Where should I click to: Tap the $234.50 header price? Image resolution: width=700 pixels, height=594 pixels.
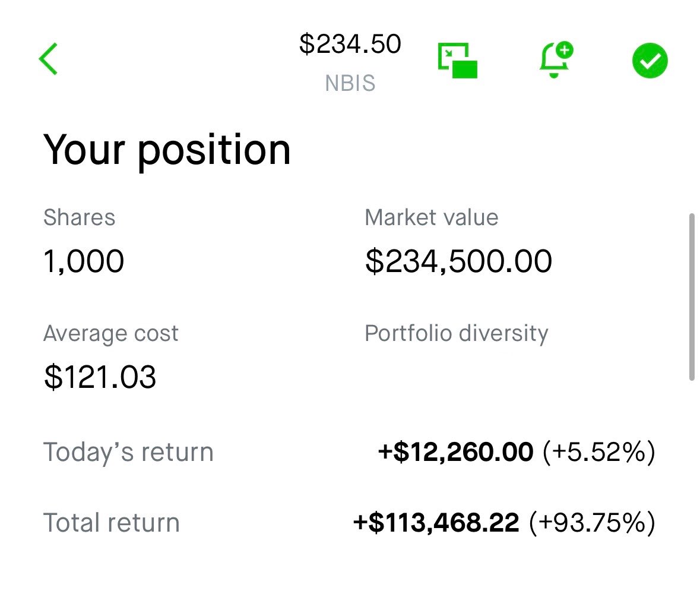click(x=350, y=44)
